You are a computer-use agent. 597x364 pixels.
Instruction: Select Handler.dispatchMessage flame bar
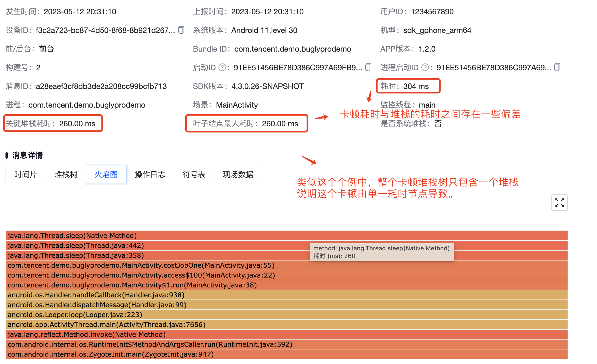(x=287, y=305)
